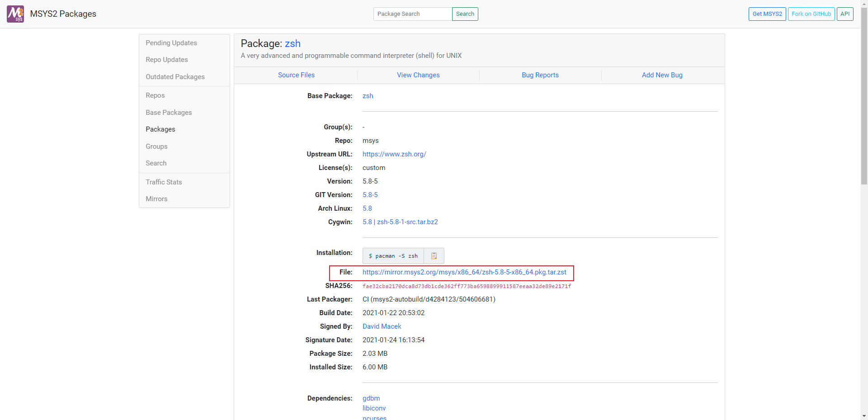The image size is (868, 420).
Task: Open Groups in sidebar
Action: pos(156,146)
